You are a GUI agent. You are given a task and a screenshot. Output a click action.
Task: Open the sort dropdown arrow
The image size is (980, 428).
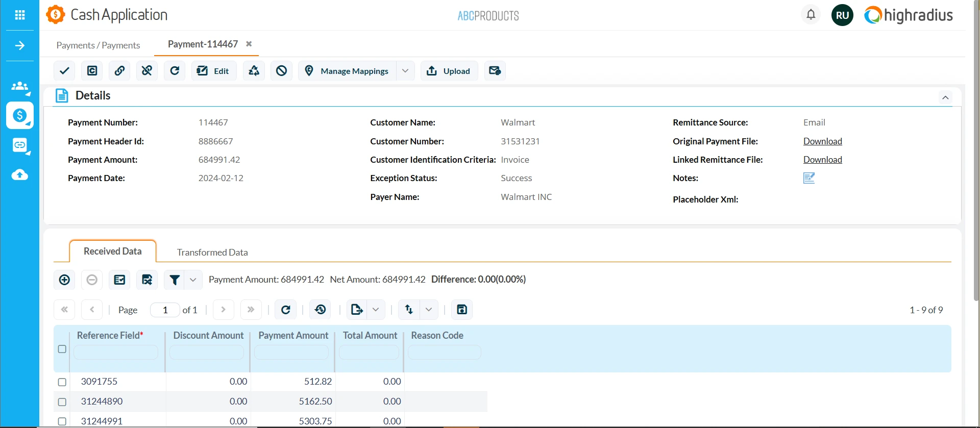[x=429, y=310]
